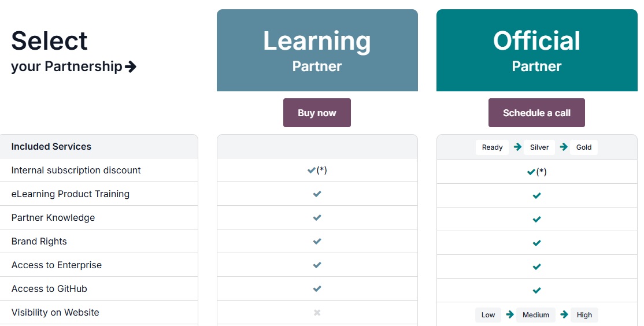Click the Medium visibility badge
644x326 pixels.
pyautogui.click(x=535, y=315)
